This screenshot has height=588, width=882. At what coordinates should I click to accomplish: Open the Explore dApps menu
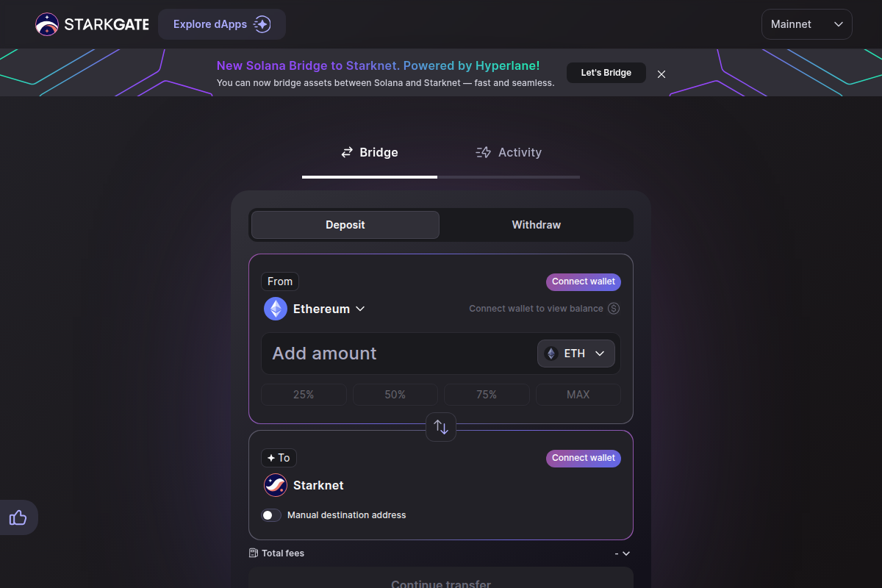[221, 24]
